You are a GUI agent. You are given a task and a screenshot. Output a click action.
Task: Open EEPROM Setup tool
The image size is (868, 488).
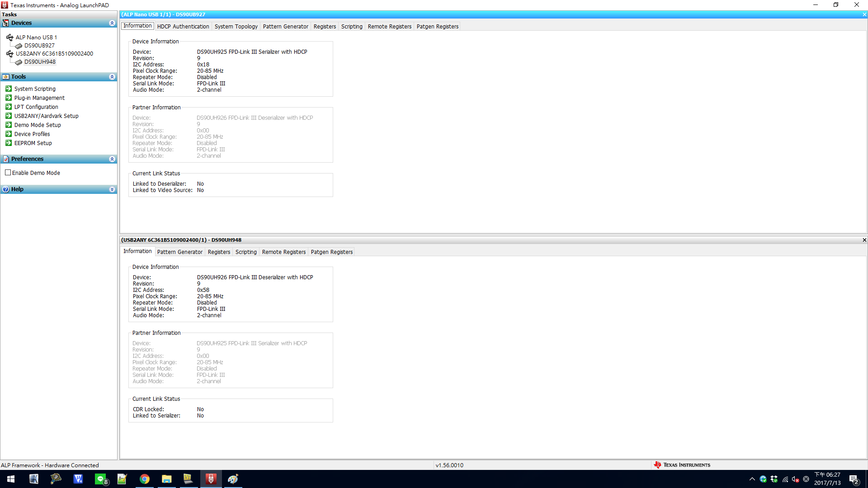tap(33, 143)
